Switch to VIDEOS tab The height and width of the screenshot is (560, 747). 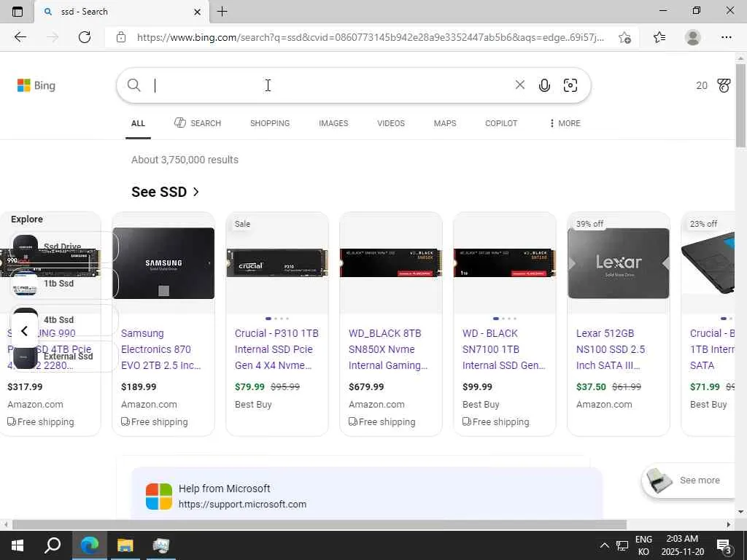[391, 123]
